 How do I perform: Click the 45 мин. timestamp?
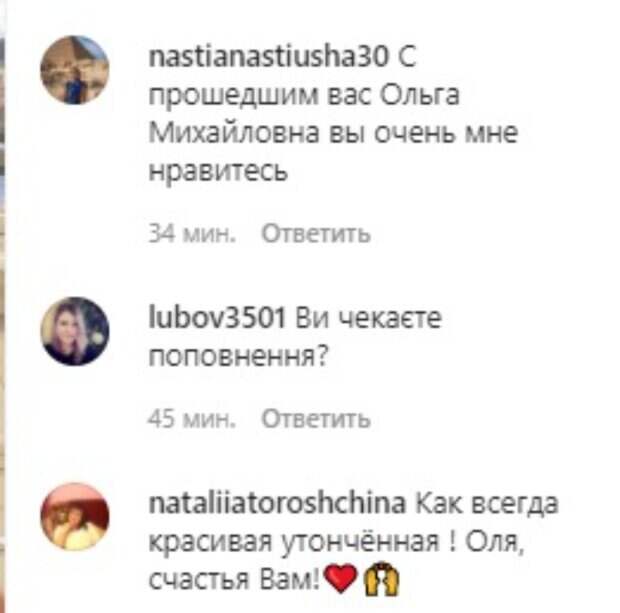point(192,418)
